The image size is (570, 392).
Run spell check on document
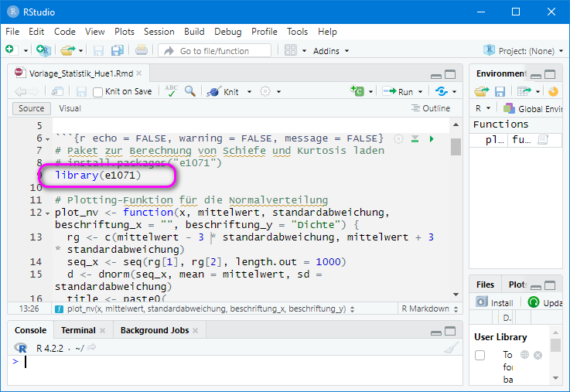171,90
